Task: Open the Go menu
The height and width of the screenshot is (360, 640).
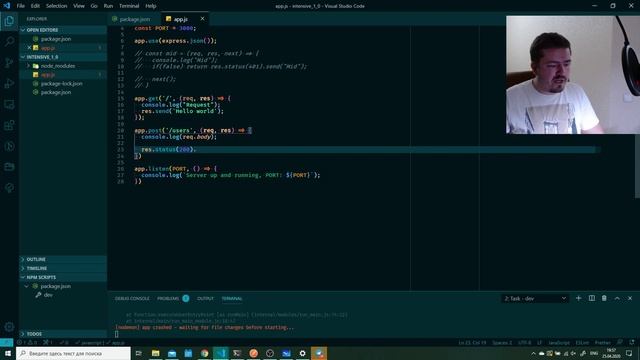Action: pos(94,6)
